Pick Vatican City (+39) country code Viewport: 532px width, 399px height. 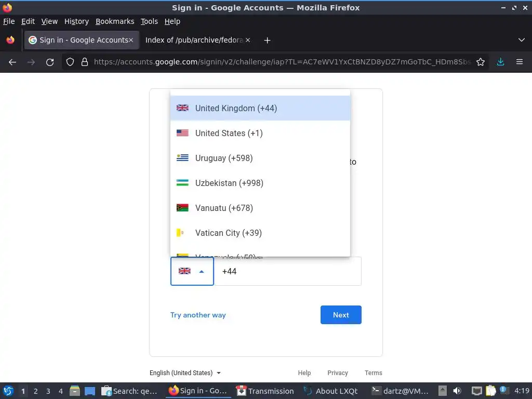tap(260, 233)
